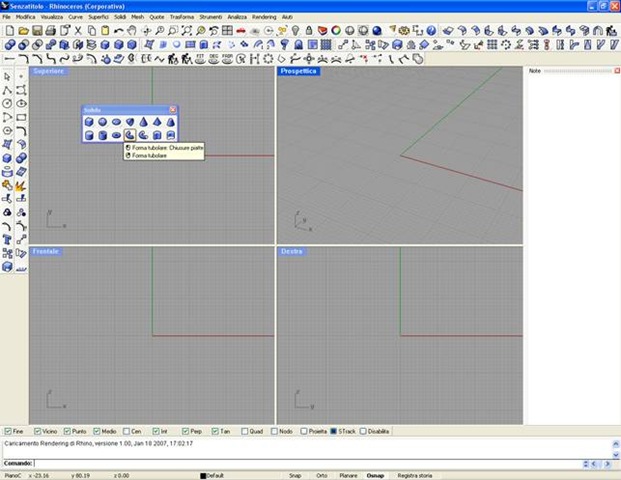Image resolution: width=621 pixels, height=480 pixels.
Task: Click the black layer color swatch
Action: (x=203, y=475)
